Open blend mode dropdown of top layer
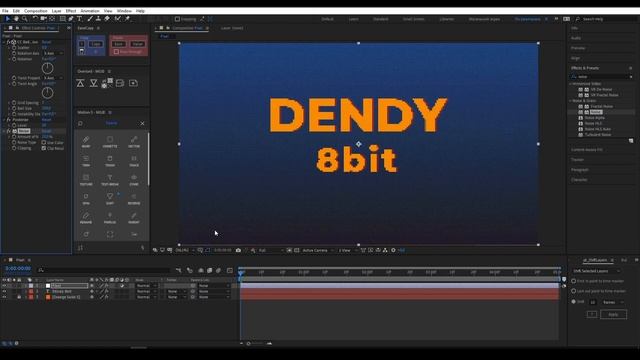The image size is (640, 360). 147,286
